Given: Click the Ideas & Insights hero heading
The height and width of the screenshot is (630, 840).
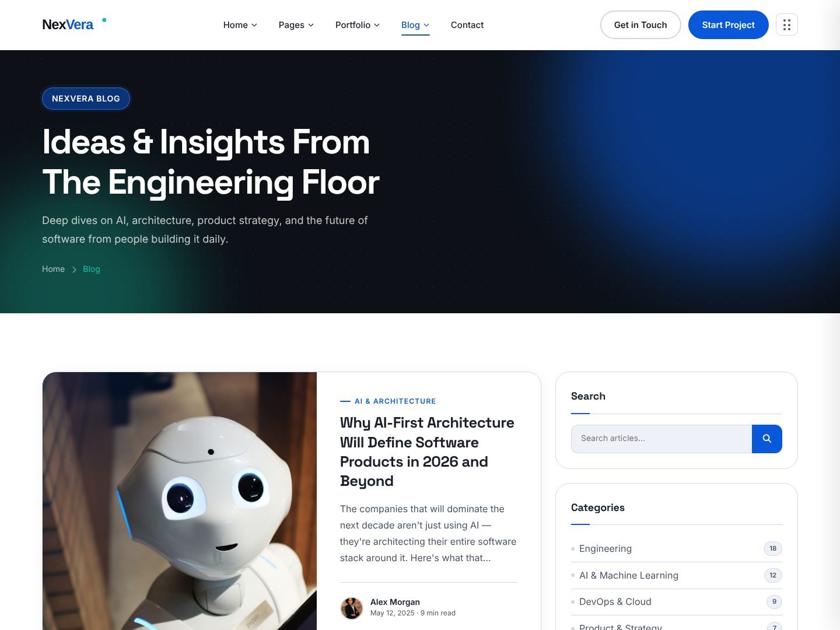Looking at the screenshot, I should tap(211, 162).
